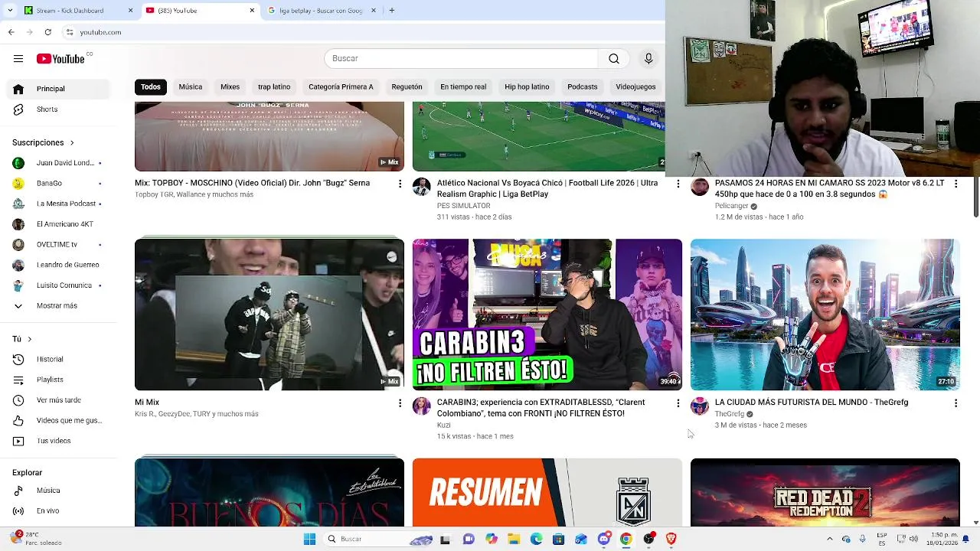980x551 pixels.
Task: Open Chrome from the taskbar
Action: [x=626, y=539]
